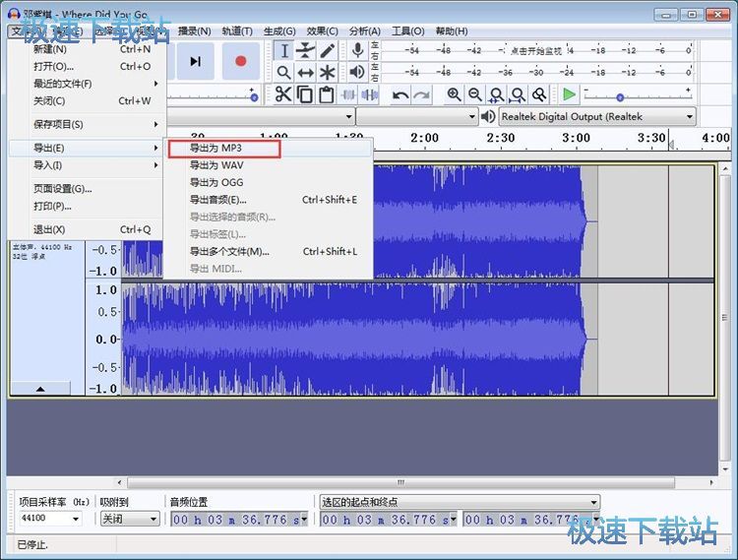Expand the 导入(I) submenu

click(x=87, y=165)
